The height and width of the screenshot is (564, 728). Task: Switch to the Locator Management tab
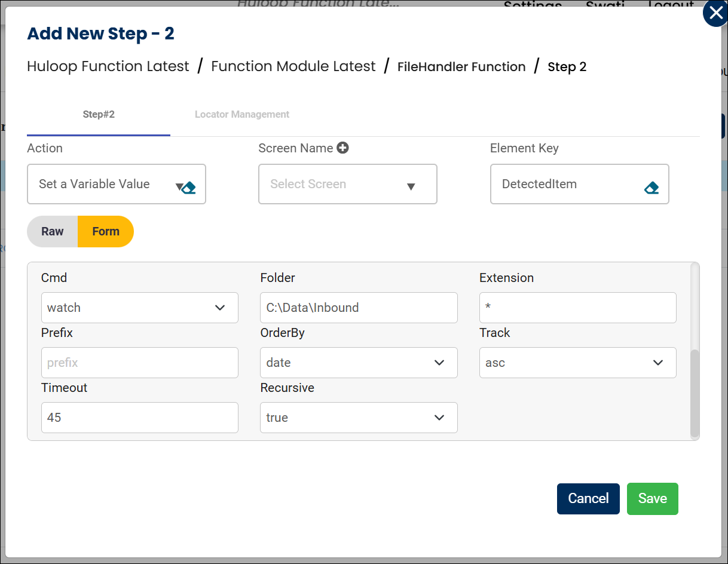(x=242, y=114)
